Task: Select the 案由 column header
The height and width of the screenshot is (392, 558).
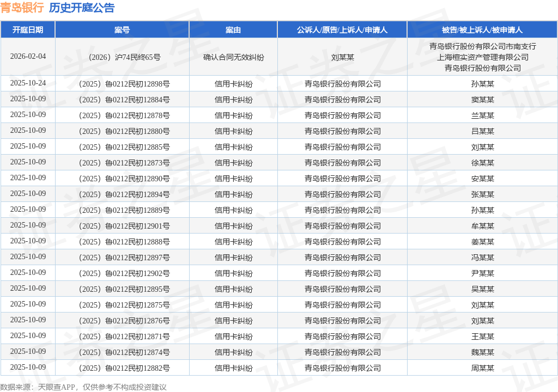Action: pyautogui.click(x=233, y=30)
